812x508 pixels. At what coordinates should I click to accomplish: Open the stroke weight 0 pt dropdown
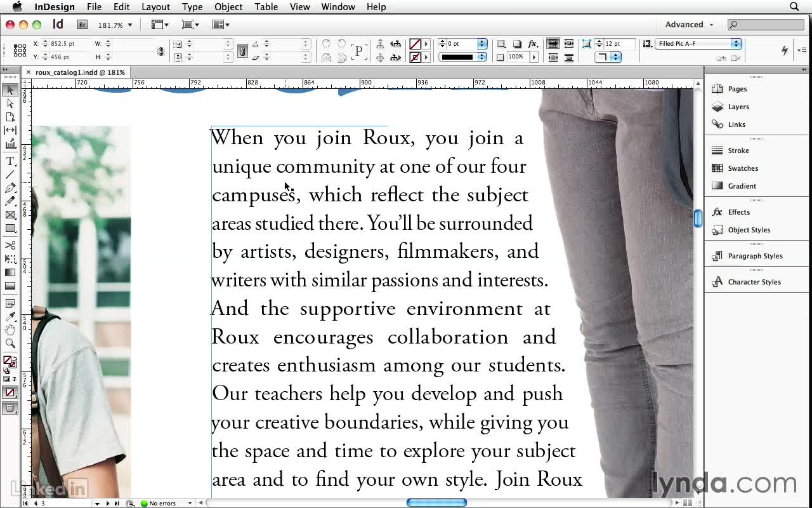point(482,44)
